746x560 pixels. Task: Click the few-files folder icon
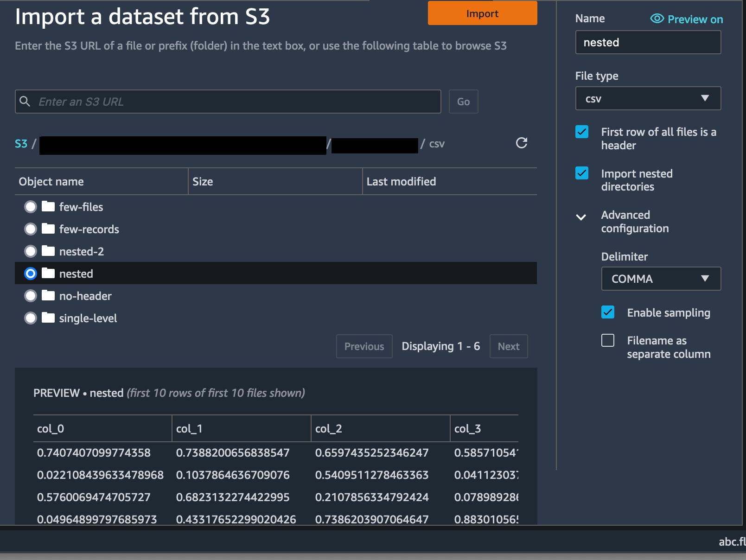pyautogui.click(x=48, y=207)
